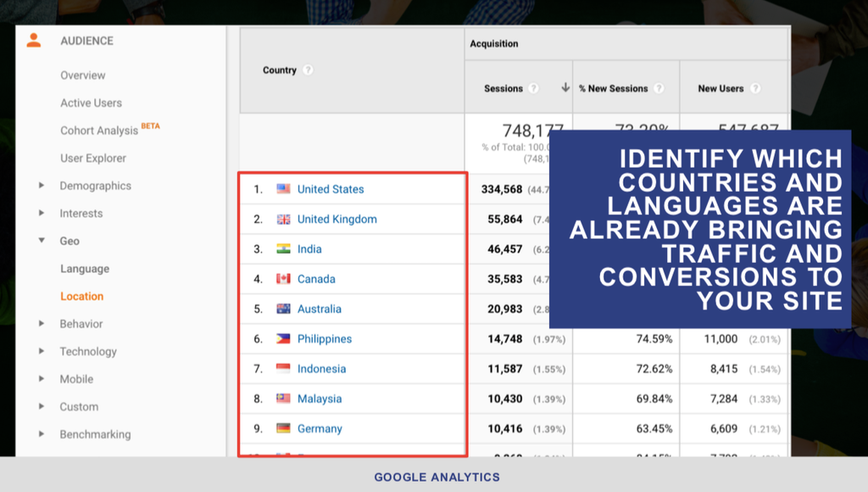The height and width of the screenshot is (492, 868).
Task: Click the help icon next to Sessions
Action: click(534, 88)
